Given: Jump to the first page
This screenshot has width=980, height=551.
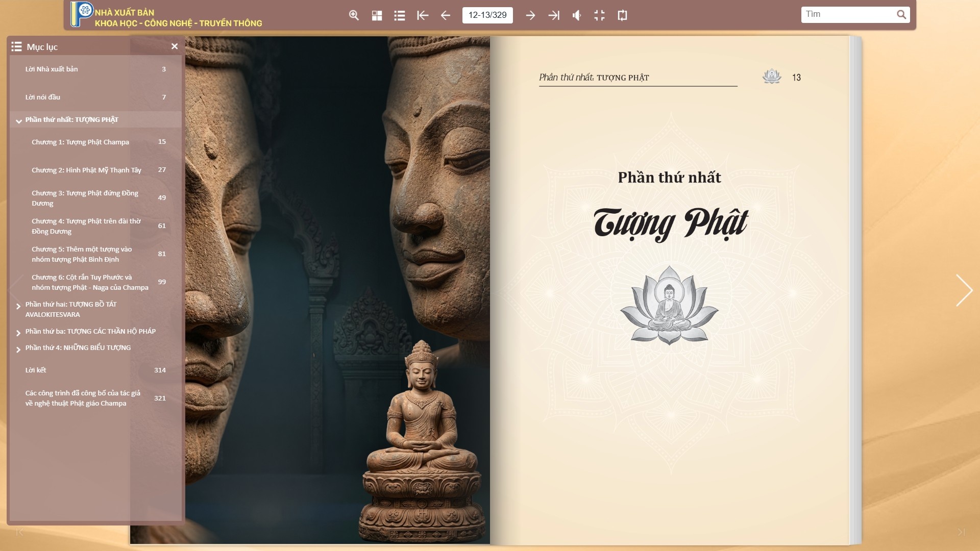Looking at the screenshot, I should pos(422,15).
